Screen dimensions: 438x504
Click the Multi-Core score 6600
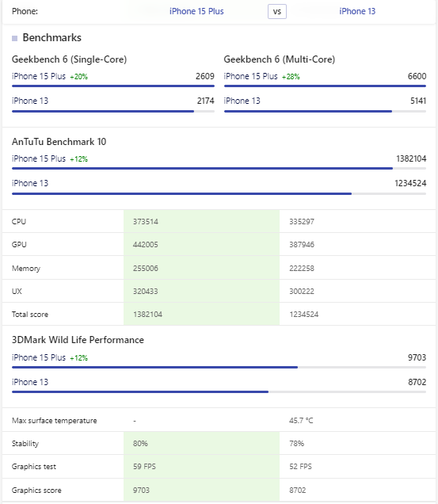417,77
